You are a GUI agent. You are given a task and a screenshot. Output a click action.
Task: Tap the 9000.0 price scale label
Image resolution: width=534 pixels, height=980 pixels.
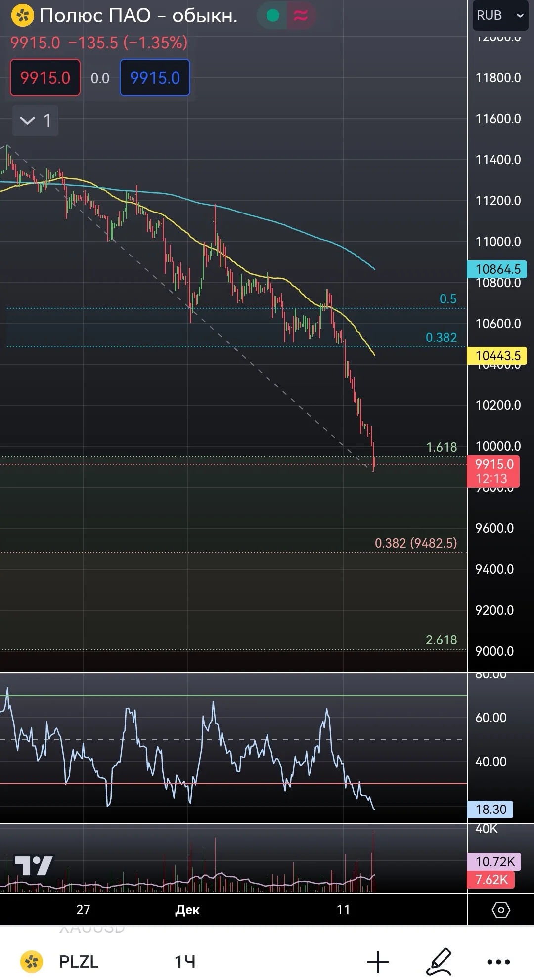tap(494, 651)
